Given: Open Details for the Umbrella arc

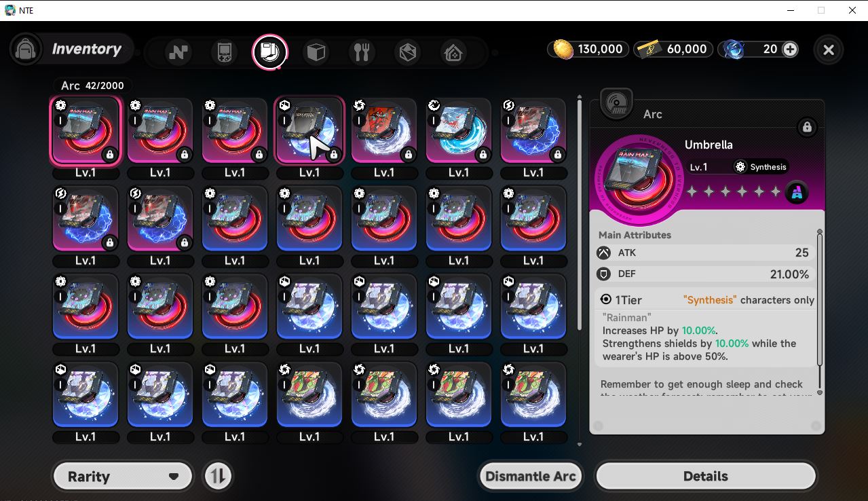Looking at the screenshot, I should (706, 476).
